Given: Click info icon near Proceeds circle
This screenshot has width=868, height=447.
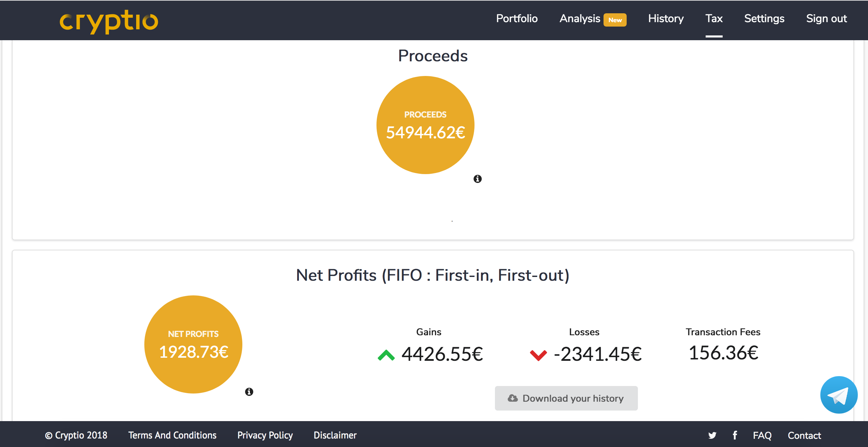Looking at the screenshot, I should (x=478, y=179).
